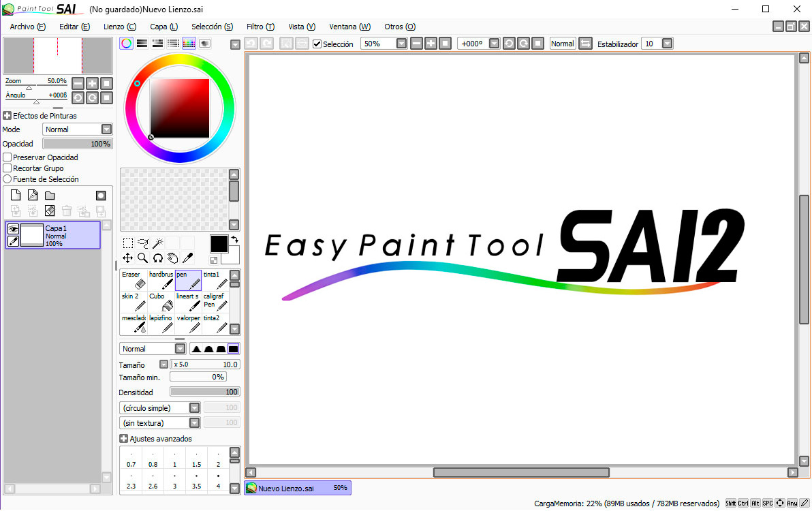The height and width of the screenshot is (511, 812).
Task: Open the Estabilizador value dropdown
Action: pos(667,44)
